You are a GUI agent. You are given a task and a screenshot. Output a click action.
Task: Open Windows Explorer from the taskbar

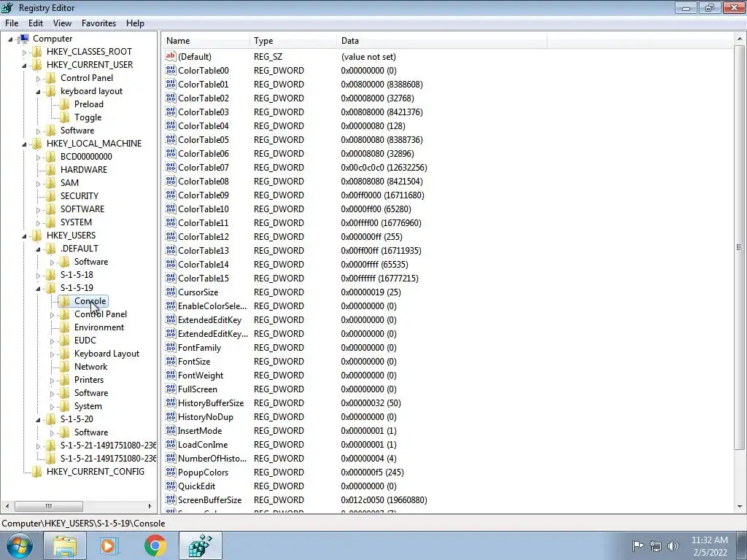pos(65,545)
